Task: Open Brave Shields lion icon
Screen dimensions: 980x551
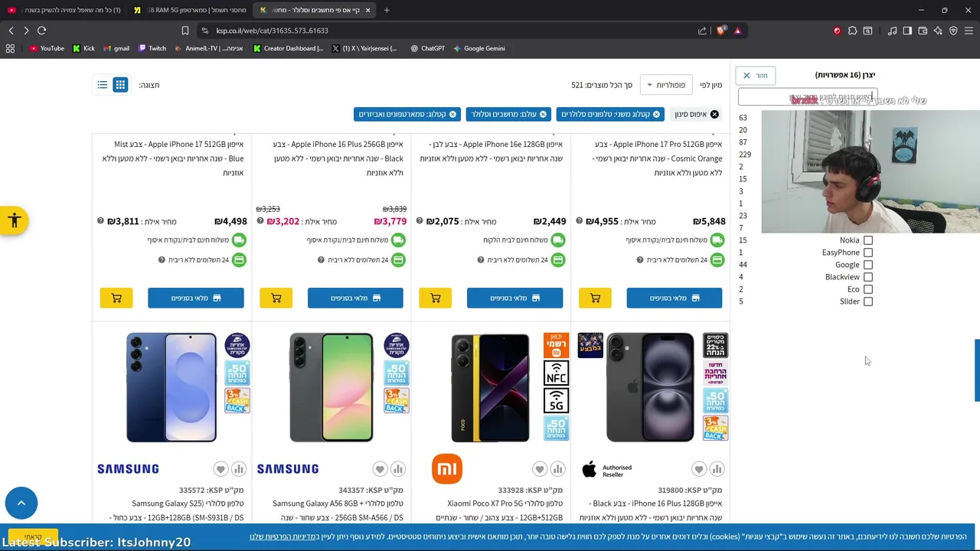Action: pyautogui.click(x=721, y=31)
